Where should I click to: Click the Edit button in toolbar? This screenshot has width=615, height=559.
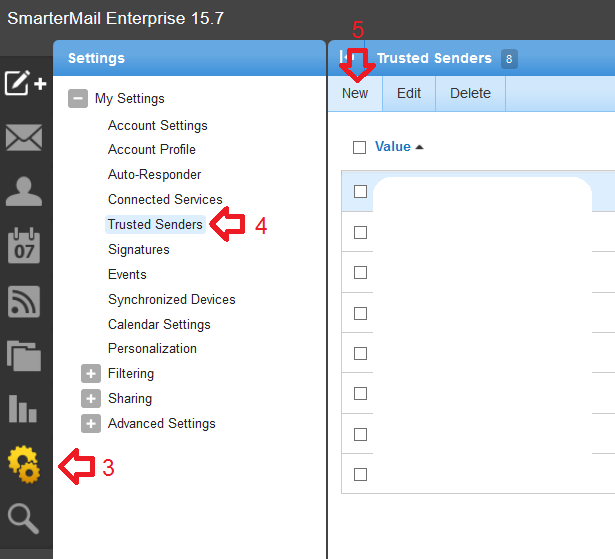pyautogui.click(x=409, y=93)
